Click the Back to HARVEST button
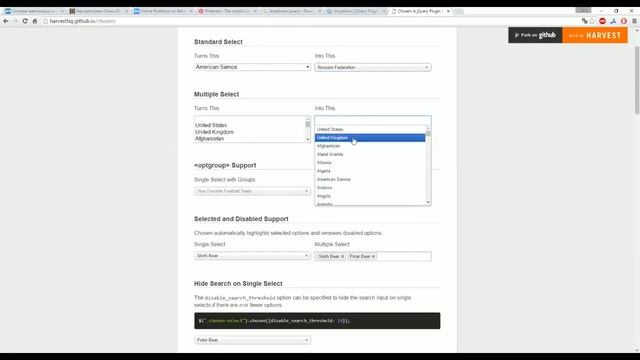 [x=595, y=35]
